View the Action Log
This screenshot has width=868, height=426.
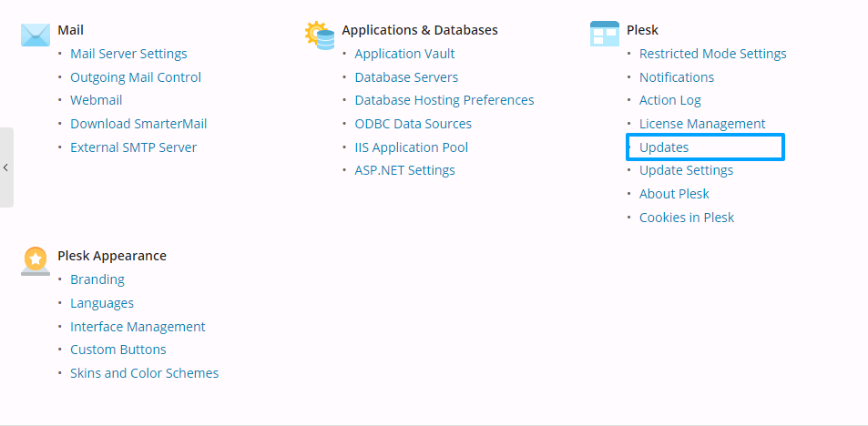[669, 100]
